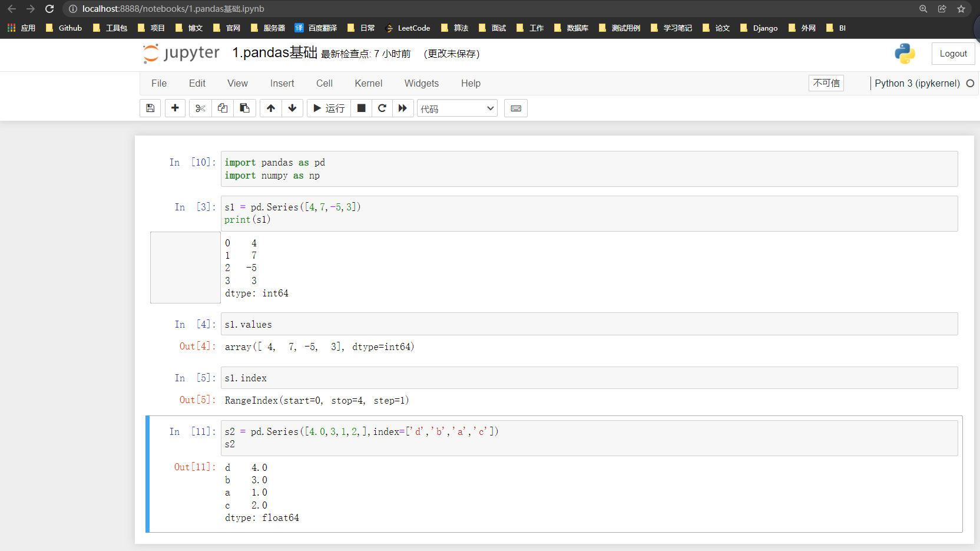Click the s1.values code cell
Screen dimensions: 980x551
pyautogui.click(x=589, y=324)
